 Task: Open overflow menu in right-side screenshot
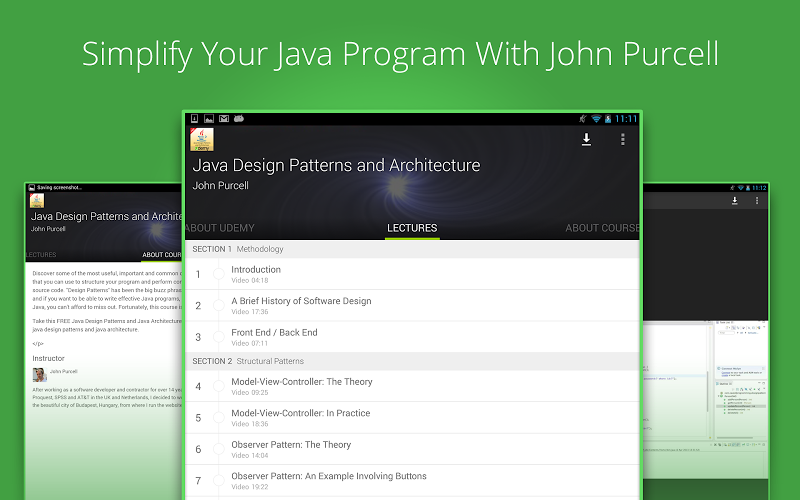757,201
